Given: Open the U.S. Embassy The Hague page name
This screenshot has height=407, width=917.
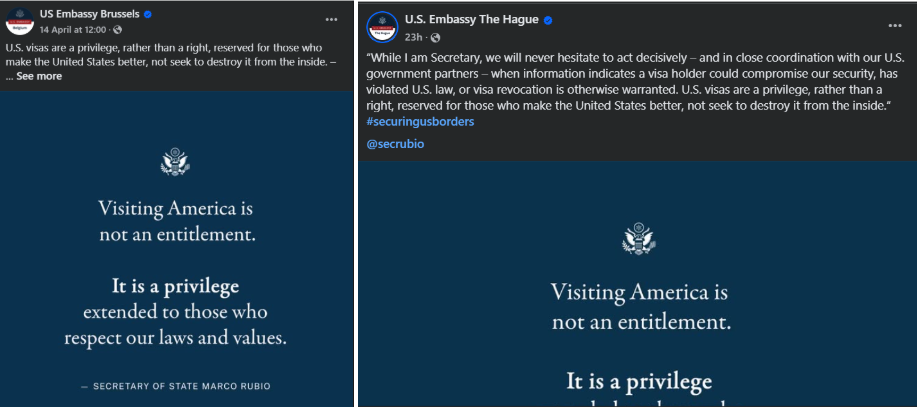Looking at the screenshot, I should click(x=471, y=19).
